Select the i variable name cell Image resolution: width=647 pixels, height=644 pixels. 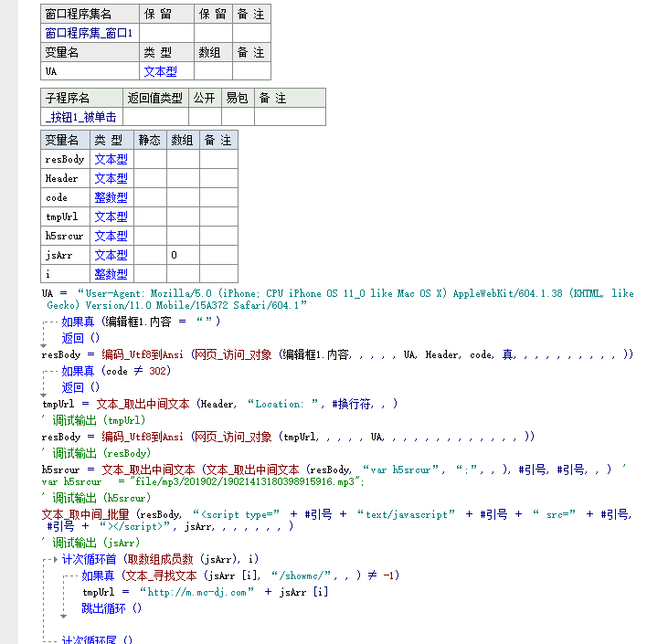click(x=65, y=274)
